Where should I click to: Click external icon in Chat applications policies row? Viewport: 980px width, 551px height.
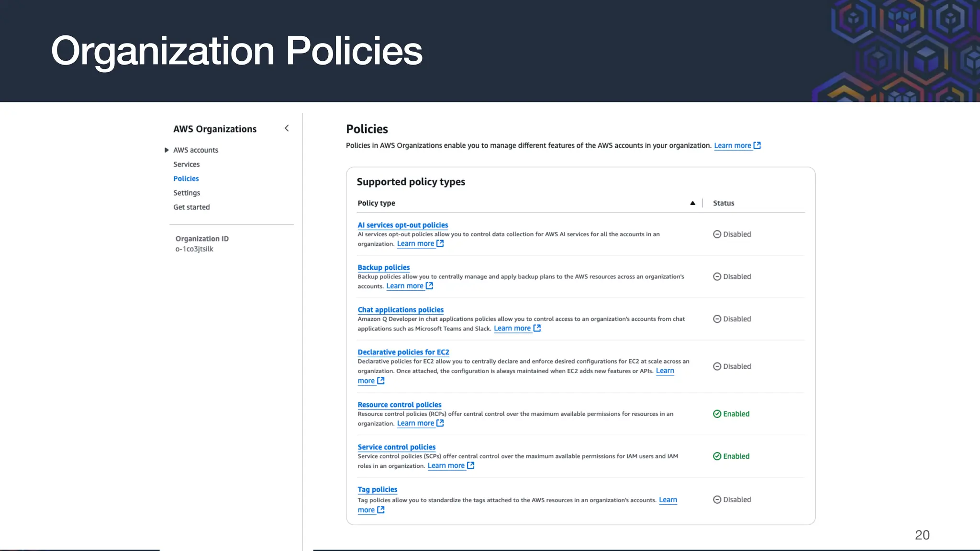[x=537, y=328]
